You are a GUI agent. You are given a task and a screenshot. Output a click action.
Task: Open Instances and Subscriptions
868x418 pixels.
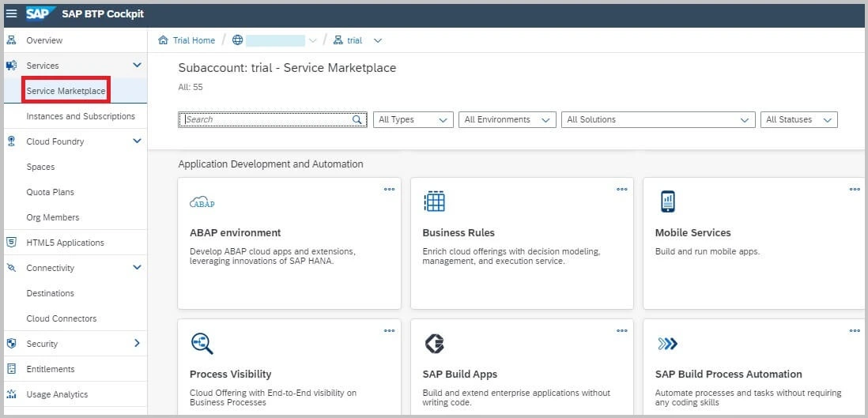click(81, 116)
